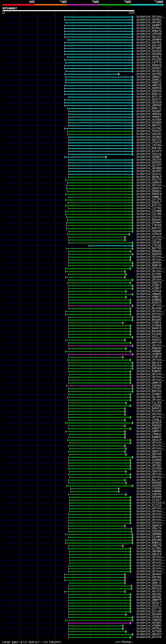Open hit UniRef100_Q67EX8
This screenshot has height=644, width=166.
pyautogui.click(x=149, y=102)
